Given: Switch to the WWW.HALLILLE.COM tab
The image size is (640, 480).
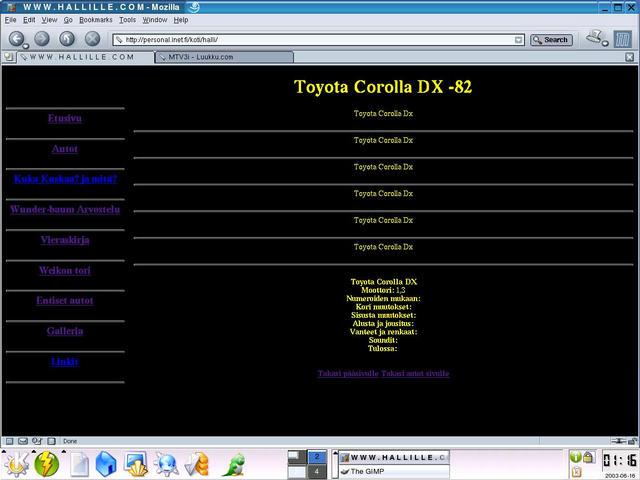Looking at the screenshot, I should click(85, 57).
